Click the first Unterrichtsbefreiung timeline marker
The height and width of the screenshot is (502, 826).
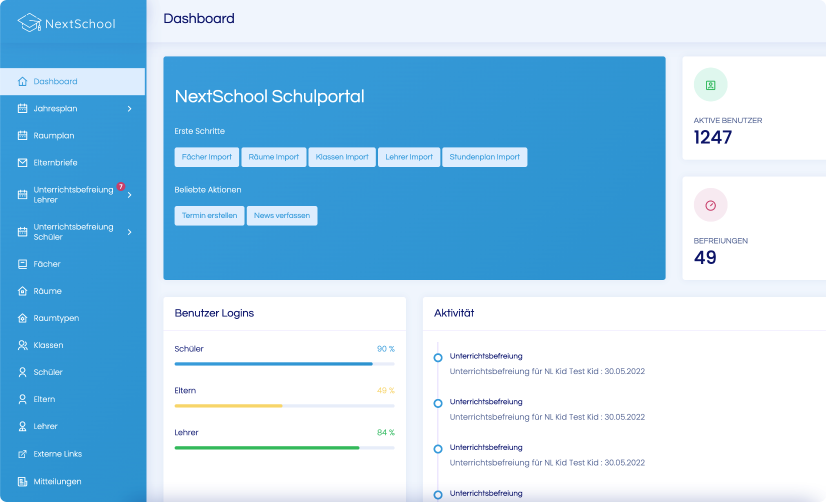438,357
